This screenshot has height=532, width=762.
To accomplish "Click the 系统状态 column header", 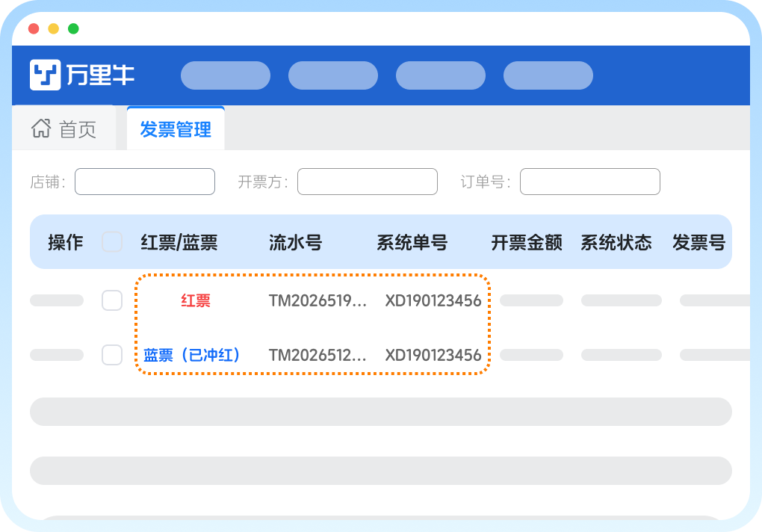I will click(x=616, y=242).
